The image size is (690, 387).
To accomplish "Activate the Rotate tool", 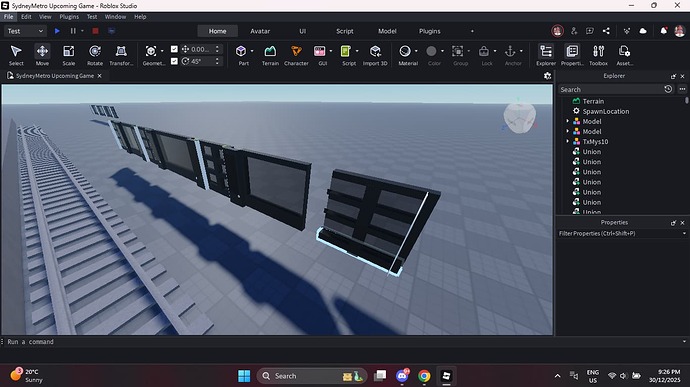I will point(95,55).
